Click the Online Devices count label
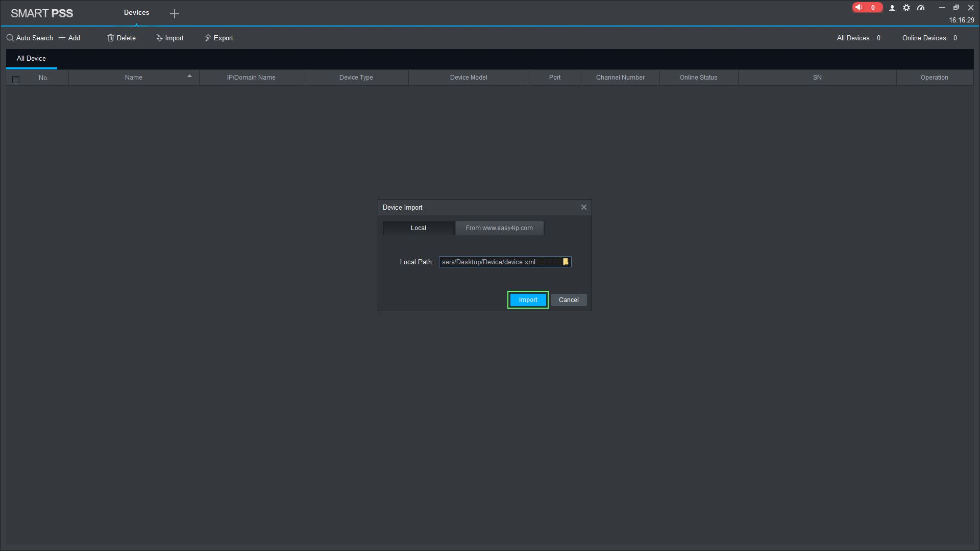 click(929, 38)
